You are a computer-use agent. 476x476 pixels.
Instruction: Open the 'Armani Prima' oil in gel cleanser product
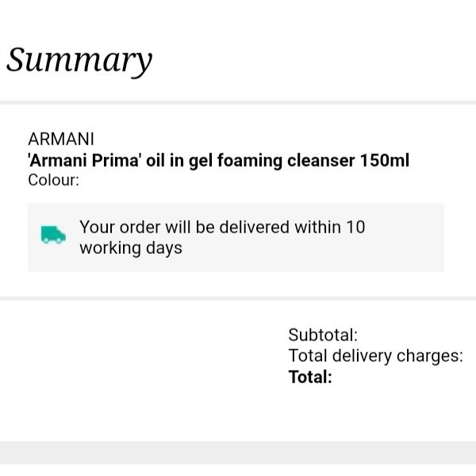(x=219, y=160)
